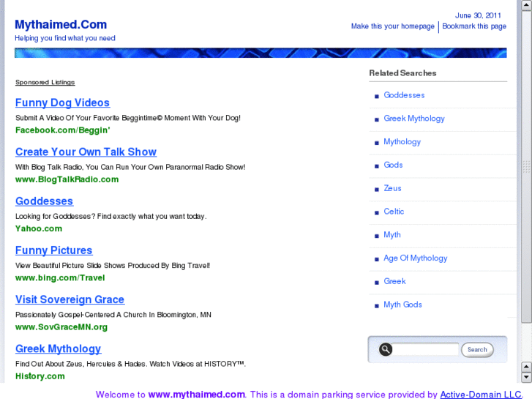Click www.BlogTalkRadio.com URL
532x399 pixels.
tap(67, 179)
